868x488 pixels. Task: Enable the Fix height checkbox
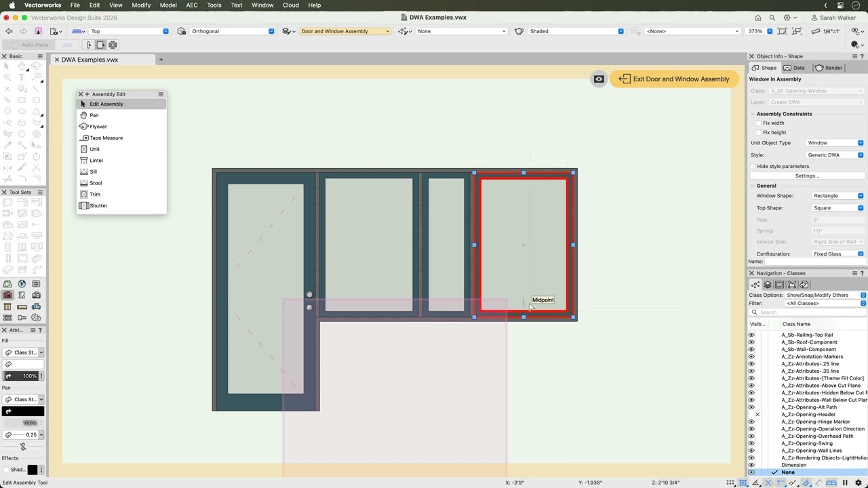[x=758, y=132]
